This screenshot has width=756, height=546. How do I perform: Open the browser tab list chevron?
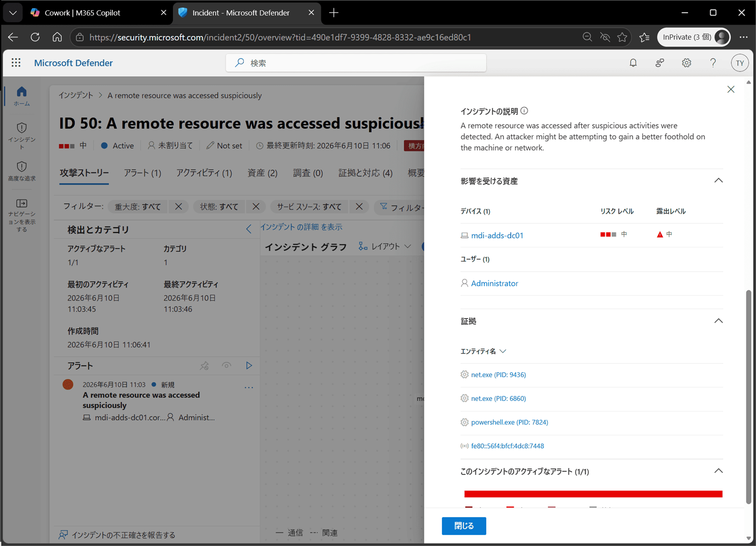pyautogui.click(x=13, y=13)
